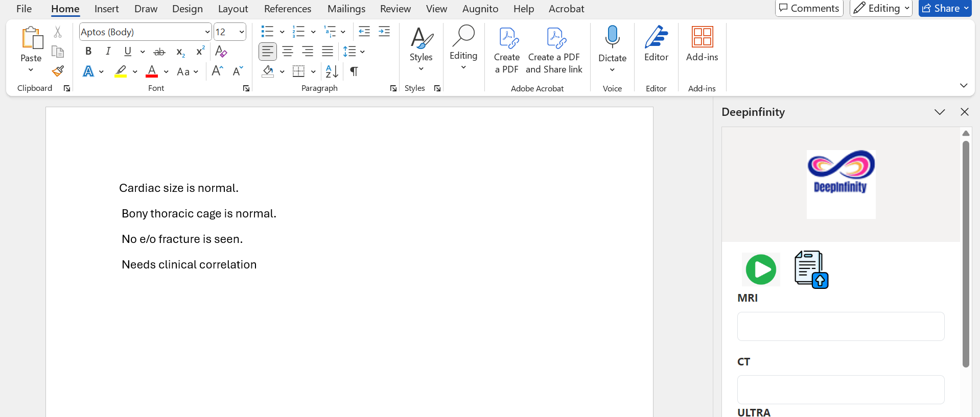Expand the font name dropdown Aptos (Body)
Viewport: 980px width, 417px height.
point(207,32)
